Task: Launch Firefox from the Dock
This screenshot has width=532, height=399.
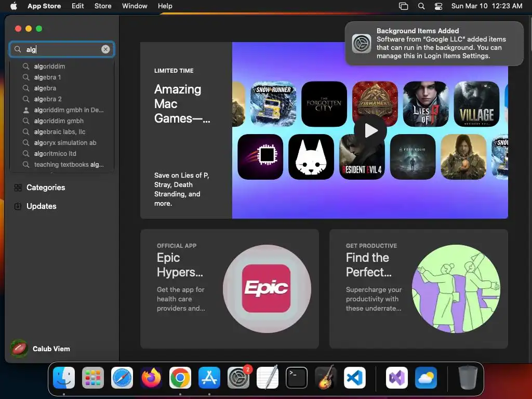Action: (x=151, y=378)
